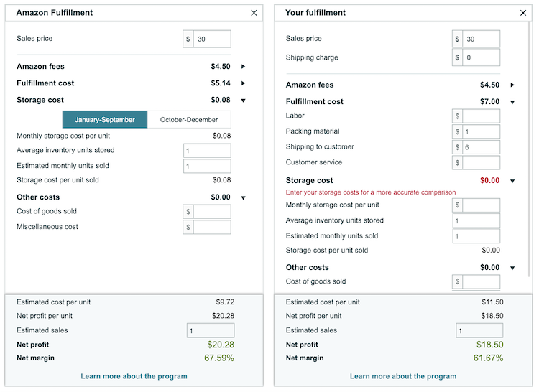Expand Fulfillment cost arrow showing $5.14
Image resolution: width=539 pixels, height=392 pixels.
coord(244,83)
